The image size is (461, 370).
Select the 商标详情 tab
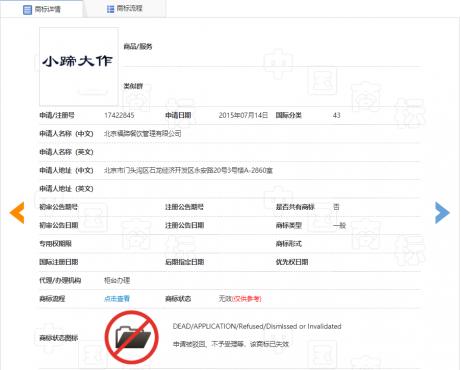pos(42,9)
